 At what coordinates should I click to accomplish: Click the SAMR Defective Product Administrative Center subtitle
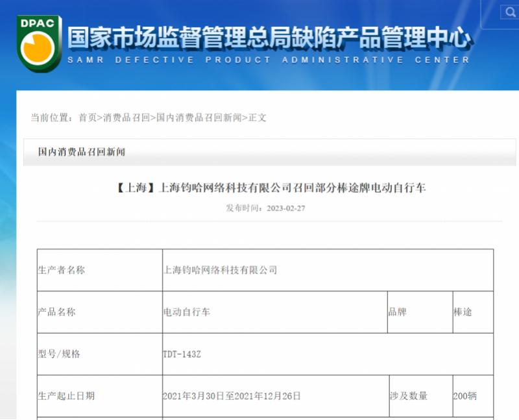click(x=269, y=60)
